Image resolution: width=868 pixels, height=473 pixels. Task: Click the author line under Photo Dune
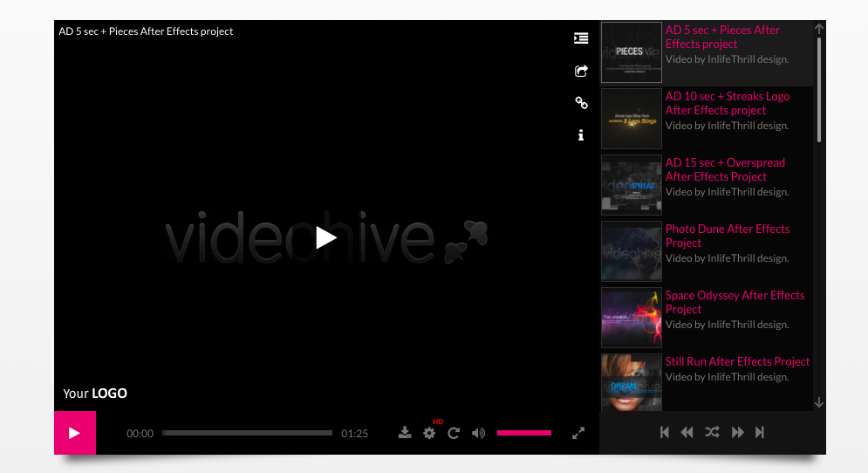[x=727, y=258]
